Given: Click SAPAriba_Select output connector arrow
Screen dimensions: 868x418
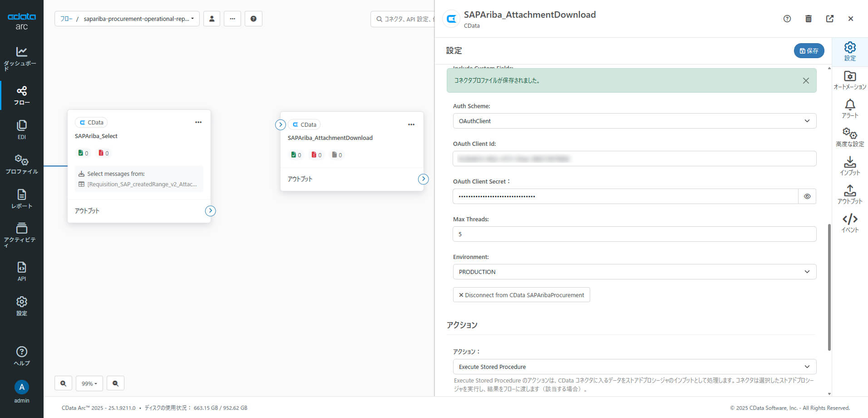Looking at the screenshot, I should 210,211.
